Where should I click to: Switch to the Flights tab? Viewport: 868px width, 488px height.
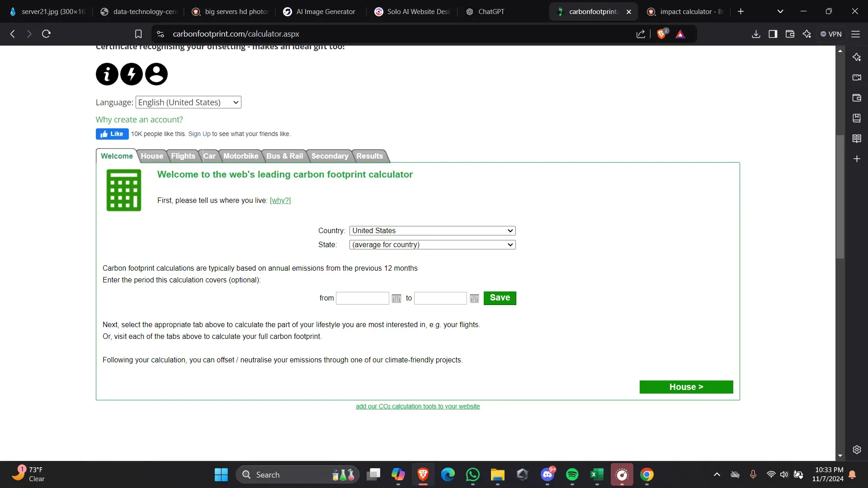coord(183,156)
